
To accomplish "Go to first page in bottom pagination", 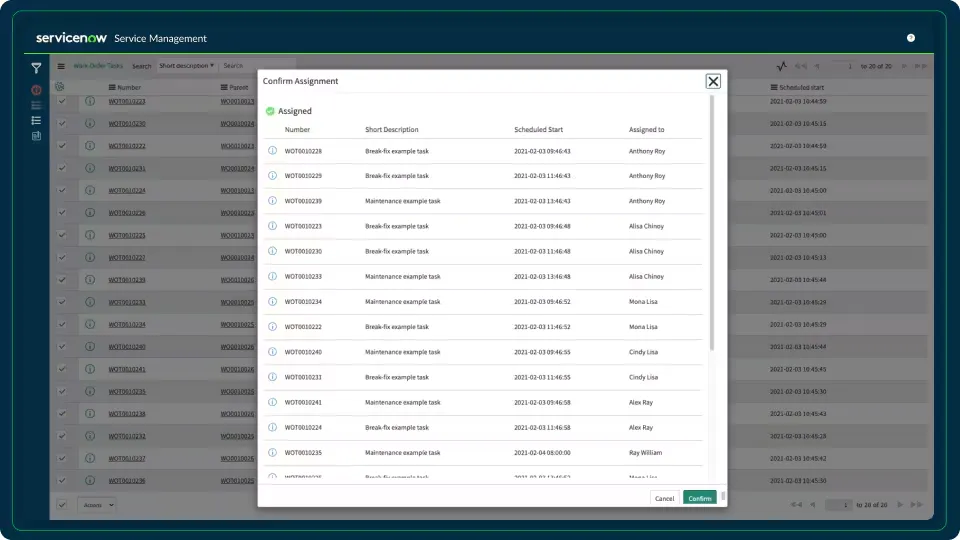I will pos(796,505).
